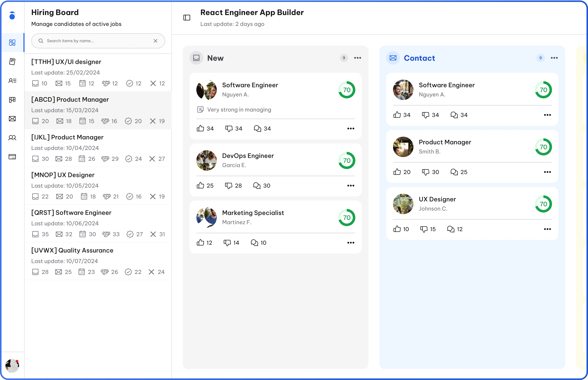The height and width of the screenshot is (380, 588).
Task: Open Martinez F. card three-dot menu
Action: click(x=351, y=243)
